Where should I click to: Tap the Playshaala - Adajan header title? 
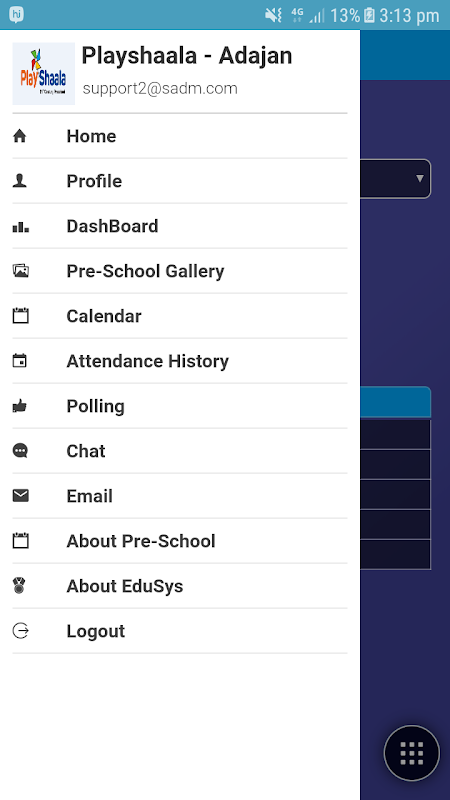pos(187,56)
